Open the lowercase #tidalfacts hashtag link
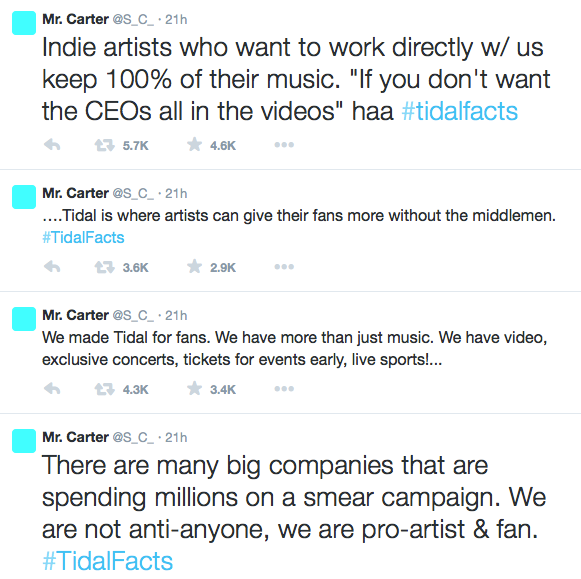581x579 pixels. coord(459,111)
